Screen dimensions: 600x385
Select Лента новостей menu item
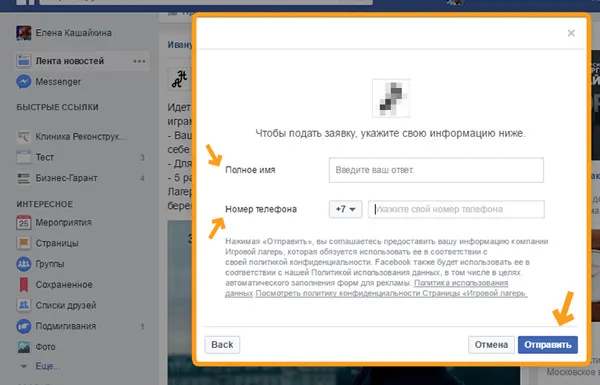pos(70,61)
